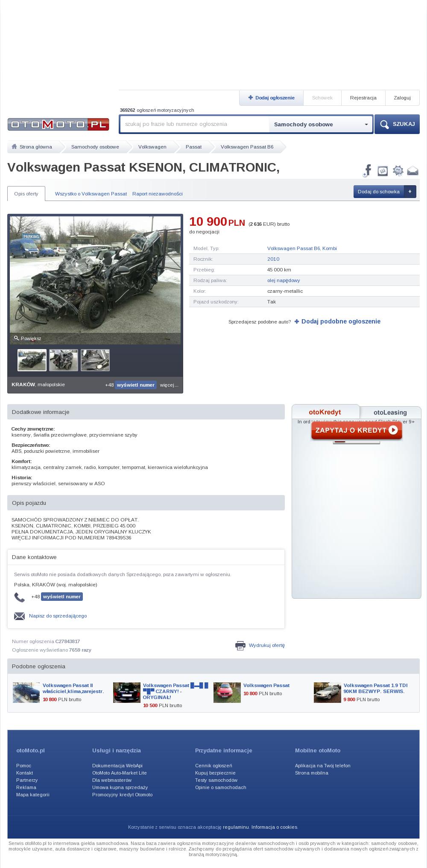Click the printer icon to print offer

tap(240, 645)
